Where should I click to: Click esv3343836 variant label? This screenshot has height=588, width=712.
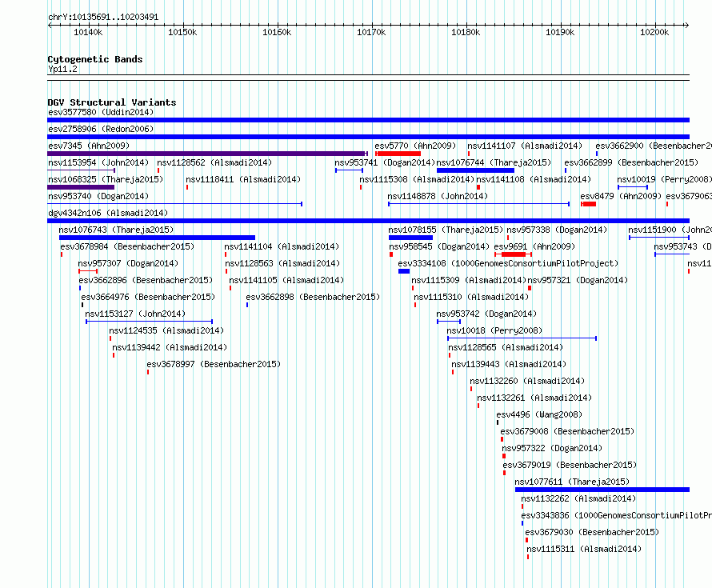click(616, 515)
